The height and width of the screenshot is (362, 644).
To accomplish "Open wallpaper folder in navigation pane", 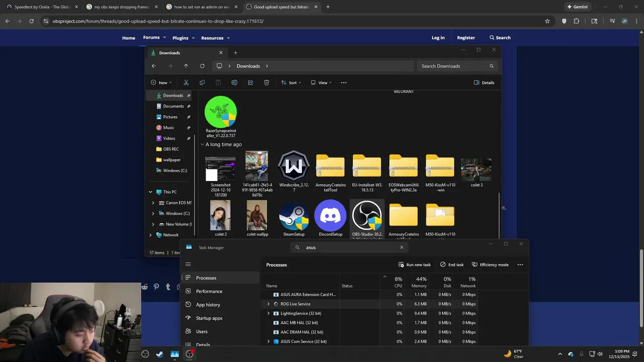I will click(172, 160).
